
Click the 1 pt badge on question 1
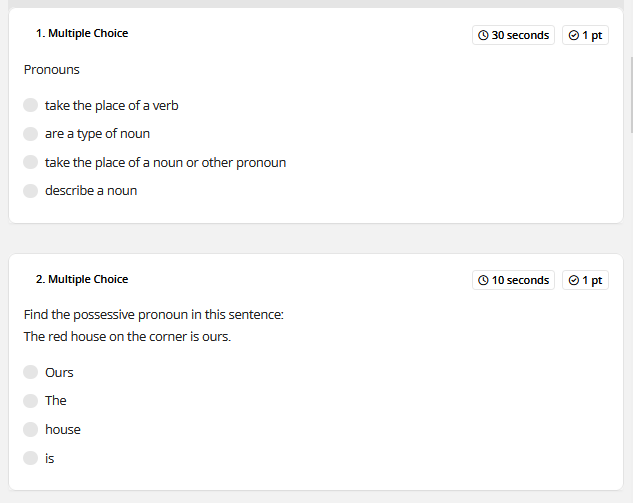point(585,35)
